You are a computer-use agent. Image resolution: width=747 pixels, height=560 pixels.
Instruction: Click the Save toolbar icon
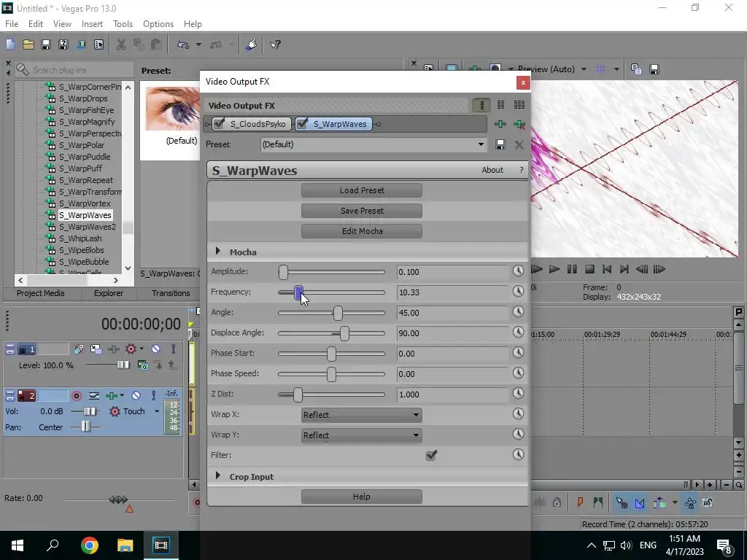[46, 44]
